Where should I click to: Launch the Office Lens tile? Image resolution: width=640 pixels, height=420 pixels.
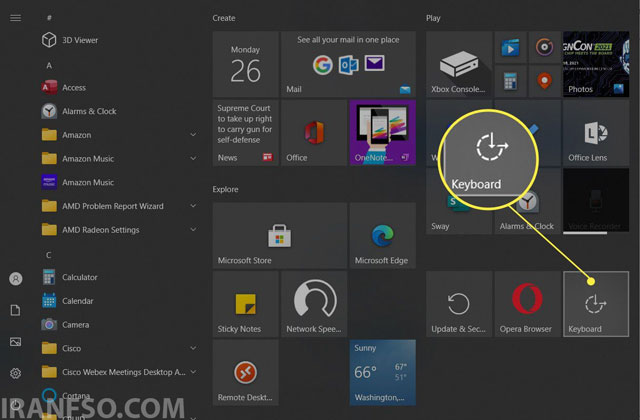(596, 133)
